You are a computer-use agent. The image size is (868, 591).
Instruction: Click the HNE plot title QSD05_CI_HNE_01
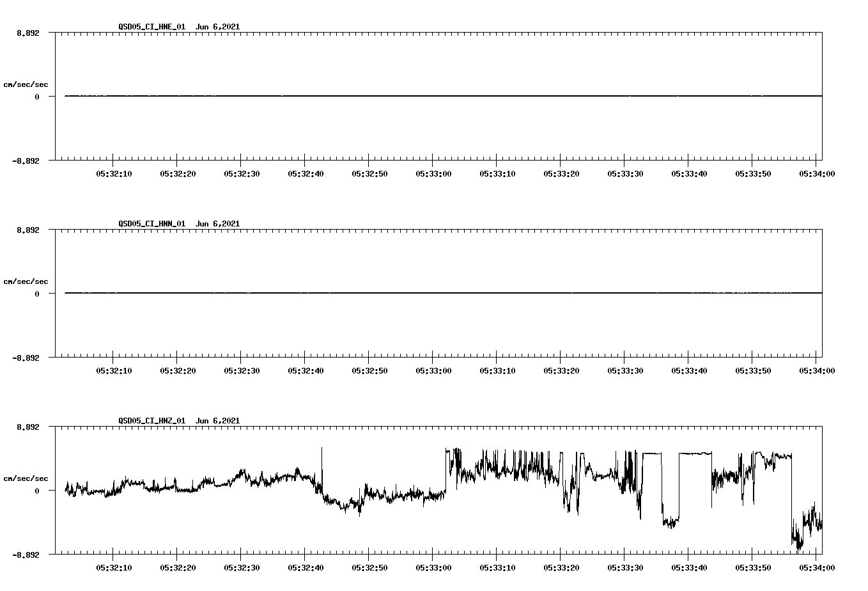(x=152, y=27)
